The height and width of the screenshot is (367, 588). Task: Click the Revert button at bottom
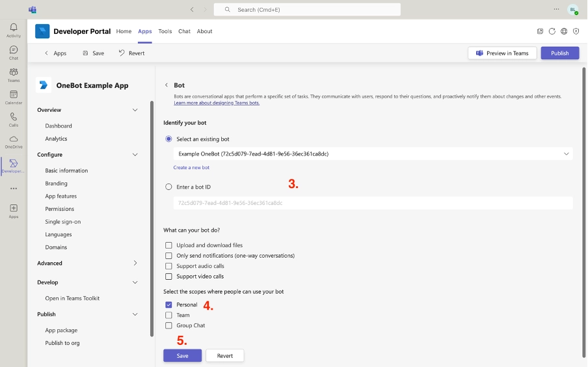click(225, 356)
